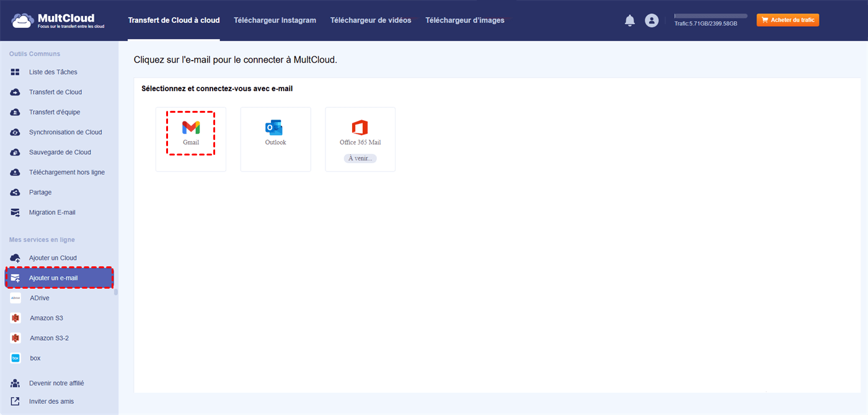Image resolution: width=868 pixels, height=415 pixels.
Task: Click the Gmail label text
Action: [x=191, y=142]
